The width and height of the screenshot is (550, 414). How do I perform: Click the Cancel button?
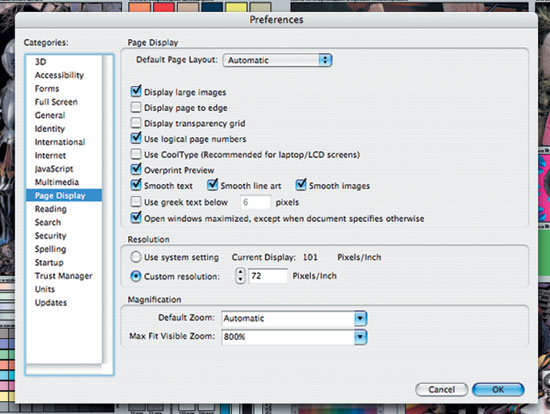pos(442,389)
